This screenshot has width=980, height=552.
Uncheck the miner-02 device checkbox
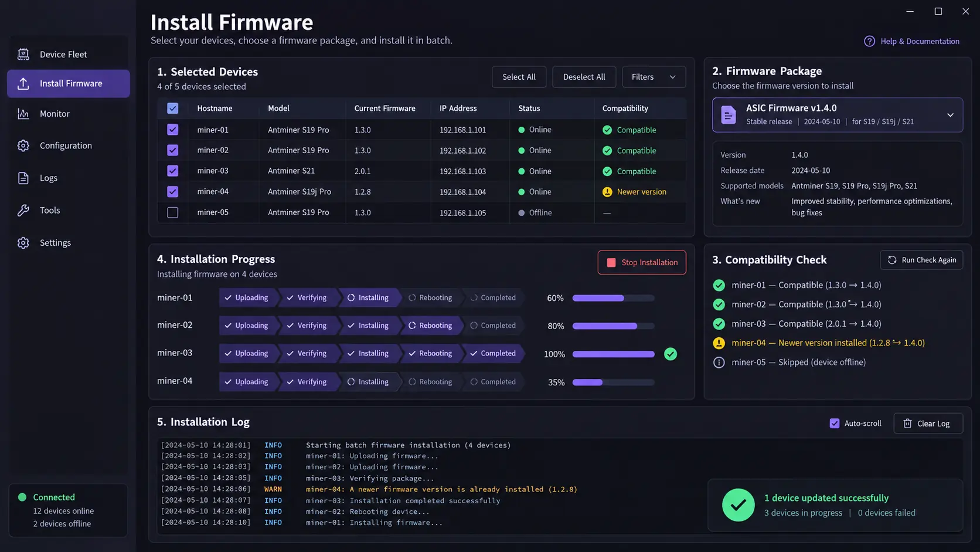(x=172, y=150)
